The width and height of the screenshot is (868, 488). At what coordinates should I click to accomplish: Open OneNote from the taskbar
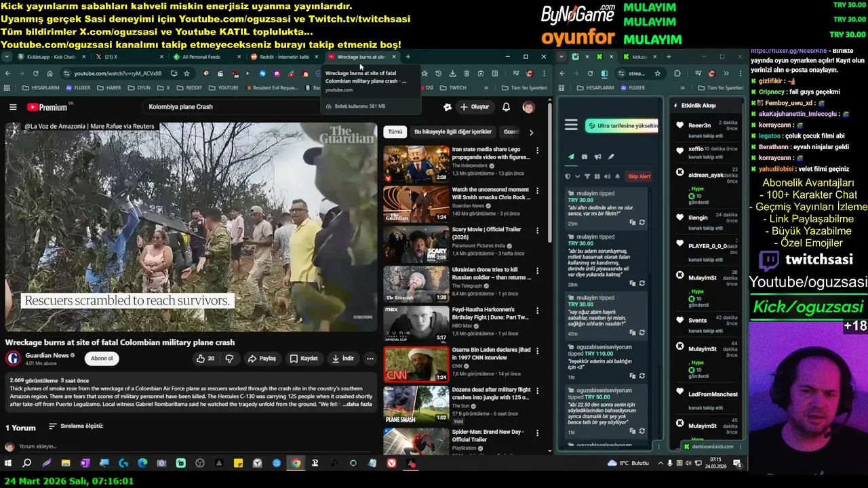tap(85, 464)
